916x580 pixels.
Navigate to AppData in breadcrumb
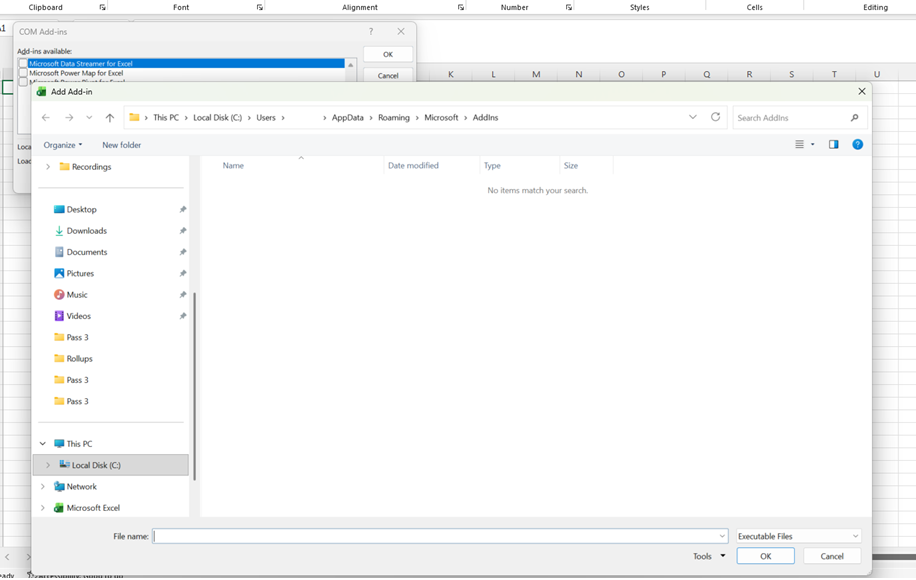(348, 117)
